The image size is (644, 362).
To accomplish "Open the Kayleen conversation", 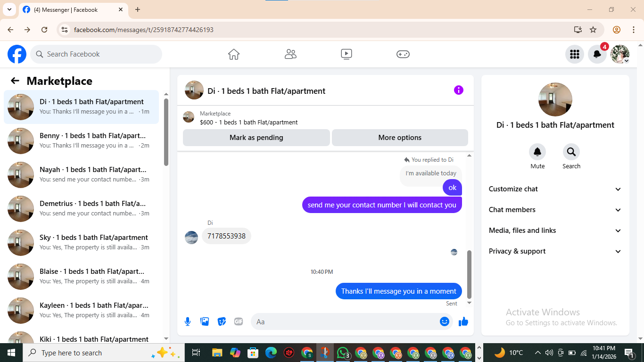I will (x=82, y=311).
